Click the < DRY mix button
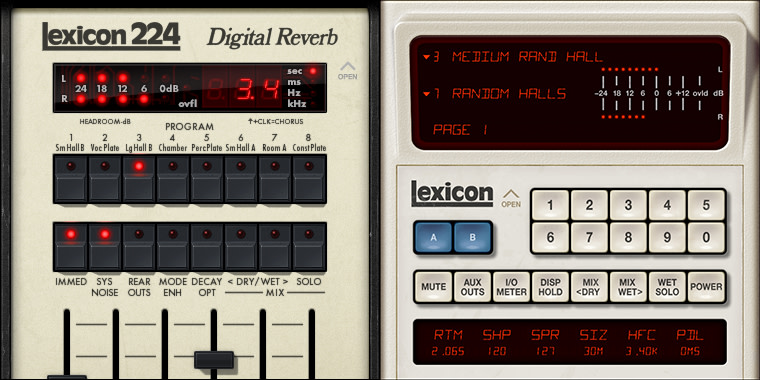This screenshot has width=760, height=380. [x=240, y=247]
